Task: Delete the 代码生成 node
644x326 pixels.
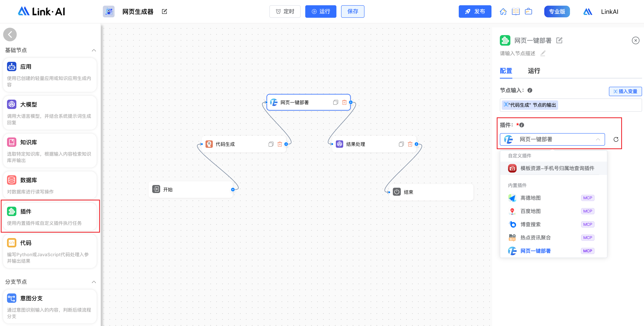Action: [x=280, y=144]
